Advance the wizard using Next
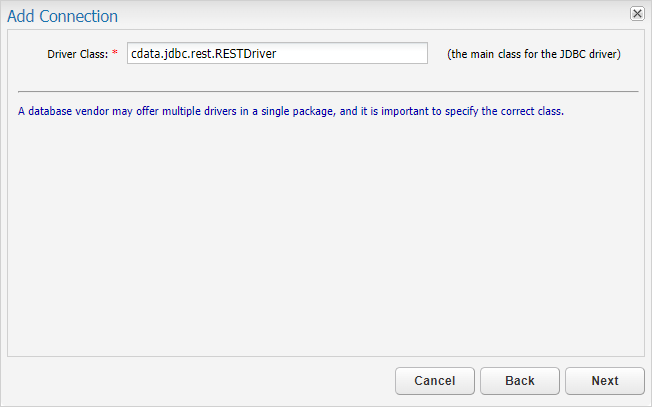 [605, 380]
